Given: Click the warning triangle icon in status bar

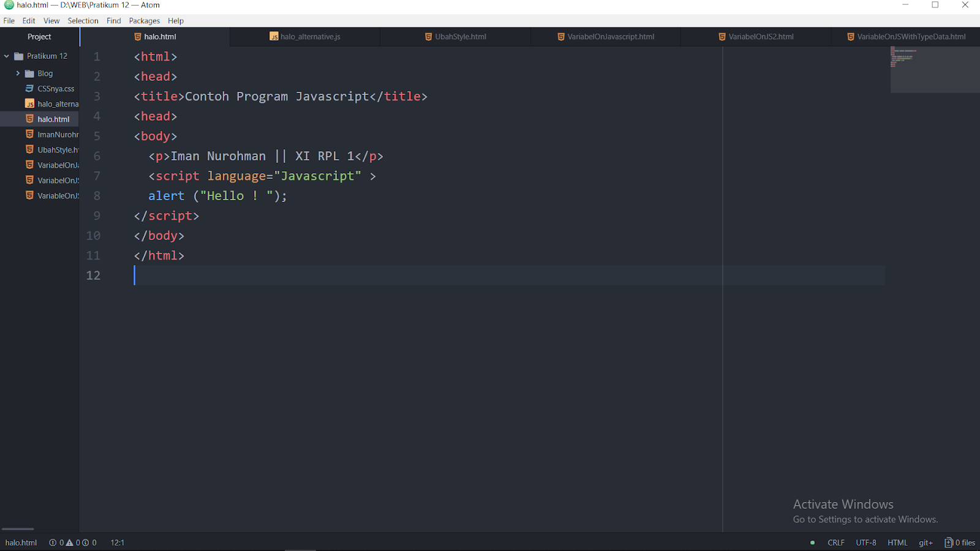Looking at the screenshot, I should click(x=70, y=542).
